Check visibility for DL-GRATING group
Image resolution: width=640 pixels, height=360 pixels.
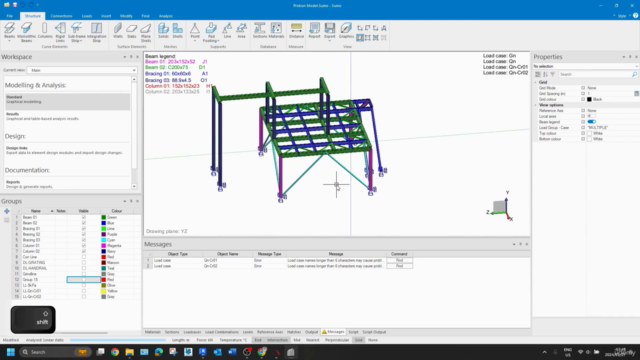click(x=84, y=263)
